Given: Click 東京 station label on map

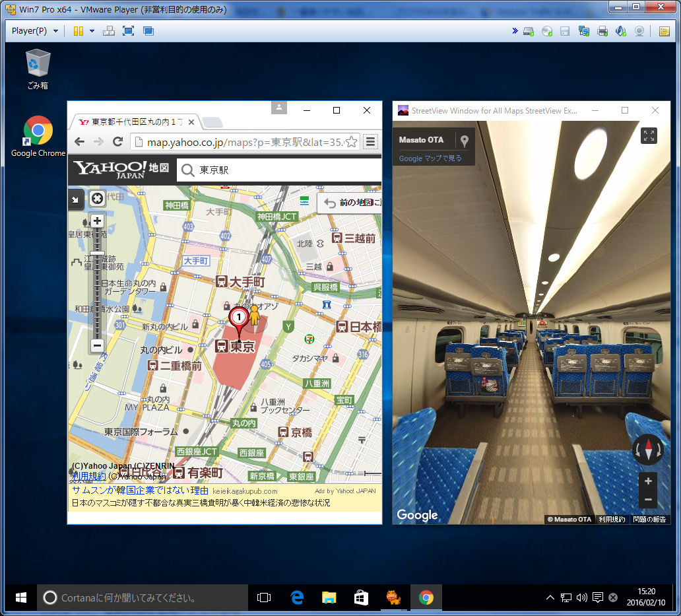Looking at the screenshot, I should point(235,346).
